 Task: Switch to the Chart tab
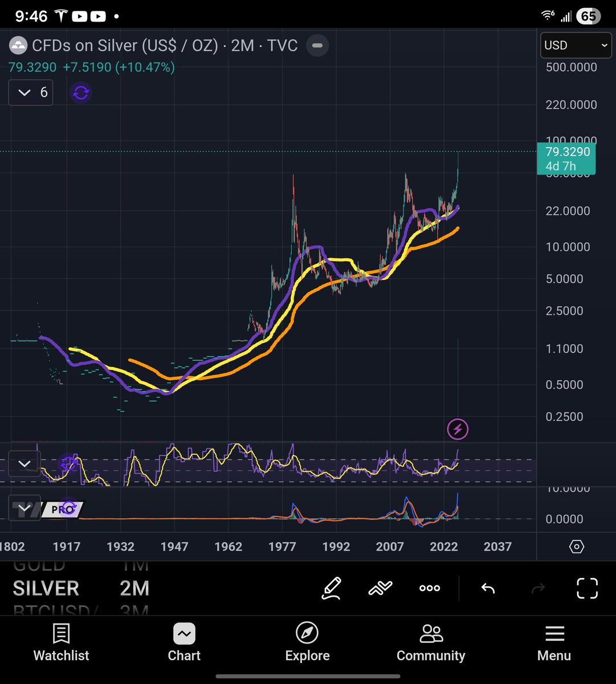[x=184, y=642]
